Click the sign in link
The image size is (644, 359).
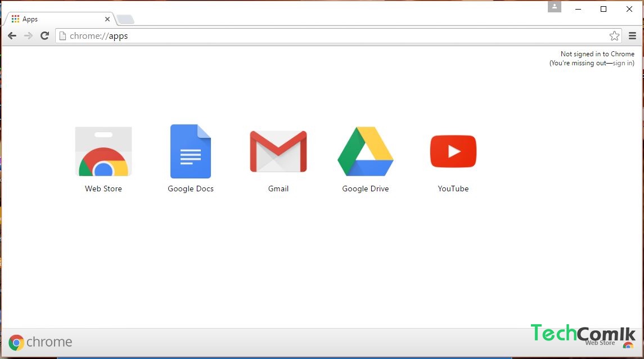(x=622, y=63)
